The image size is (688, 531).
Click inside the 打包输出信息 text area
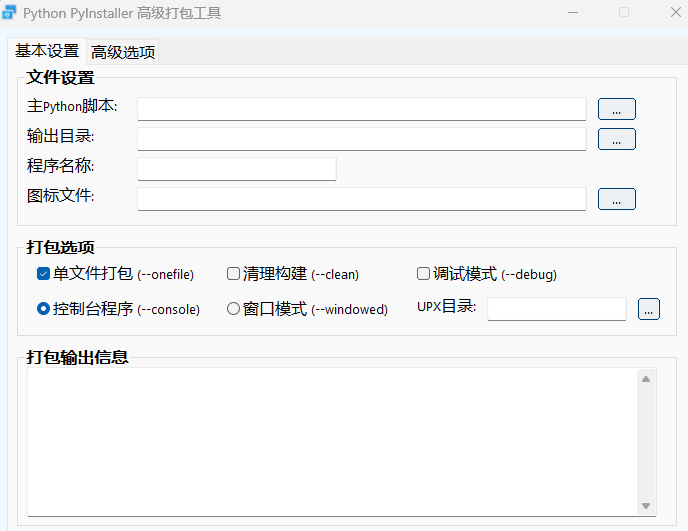[x=332, y=442]
